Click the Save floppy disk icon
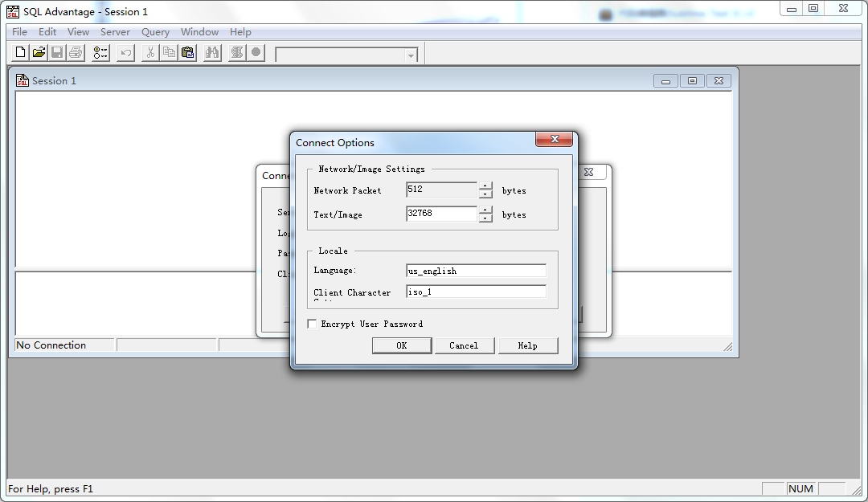The image size is (868, 502). [x=57, y=52]
